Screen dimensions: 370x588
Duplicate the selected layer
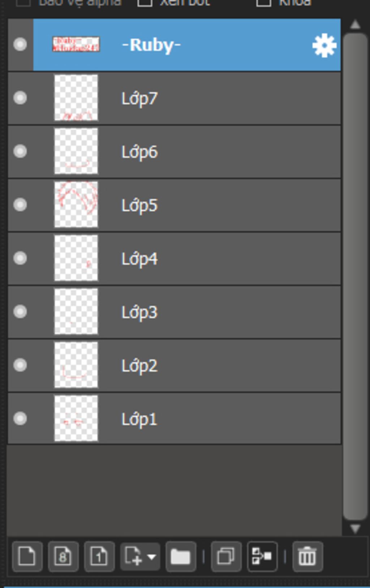pyautogui.click(x=226, y=556)
